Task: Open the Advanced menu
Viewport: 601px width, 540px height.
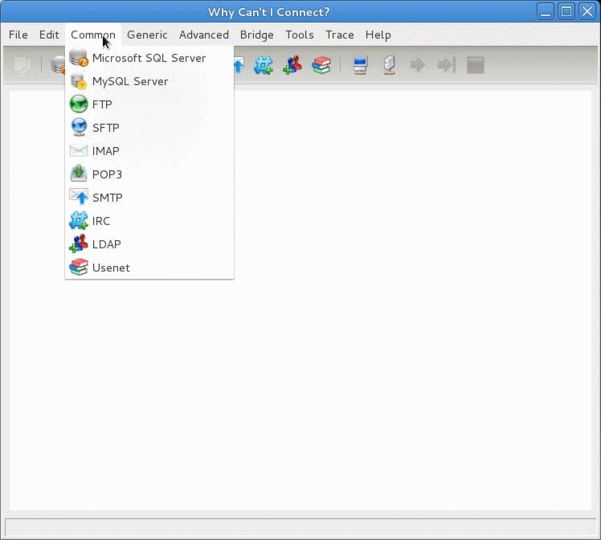Action: point(204,35)
